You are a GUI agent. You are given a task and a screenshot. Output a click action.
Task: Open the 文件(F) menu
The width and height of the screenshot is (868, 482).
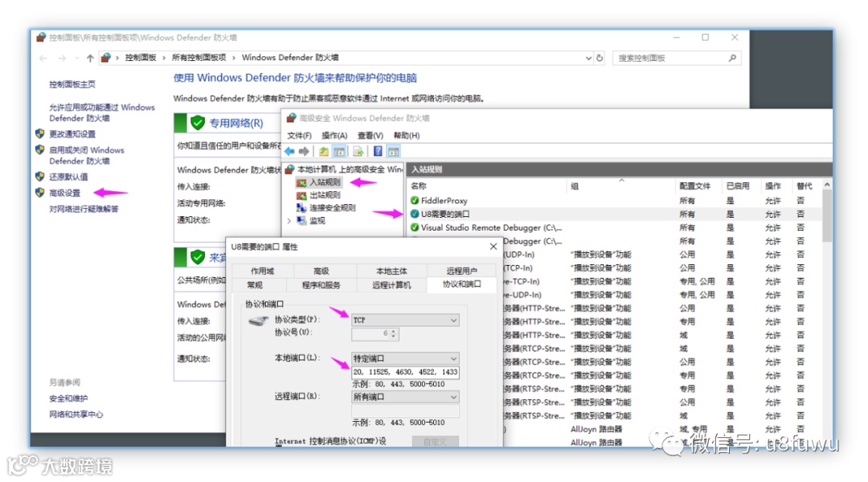click(299, 136)
